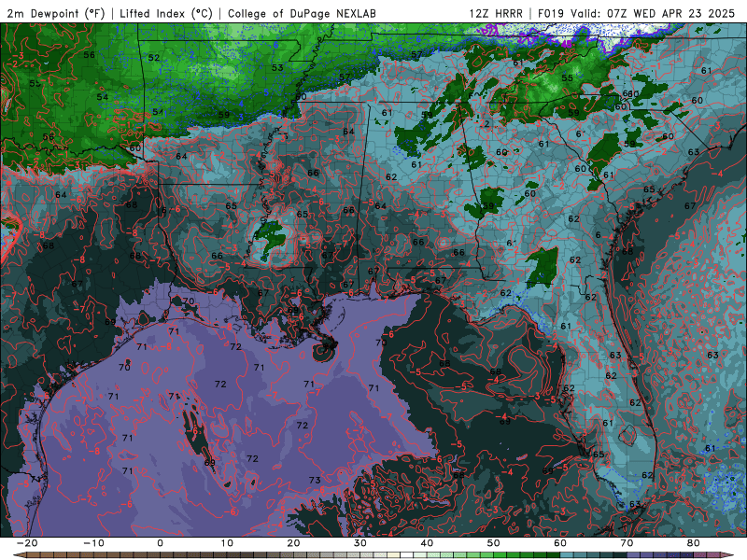Click the "2m Dewpoint (°F)" title text

55,13
